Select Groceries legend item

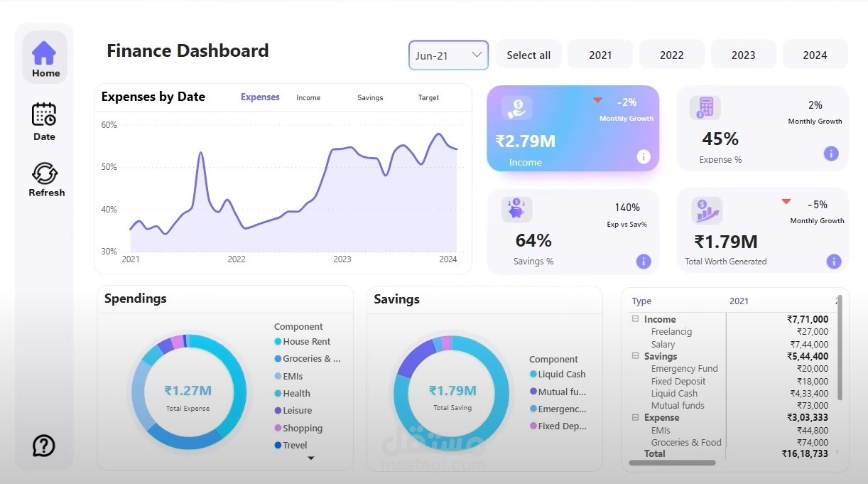(x=308, y=359)
